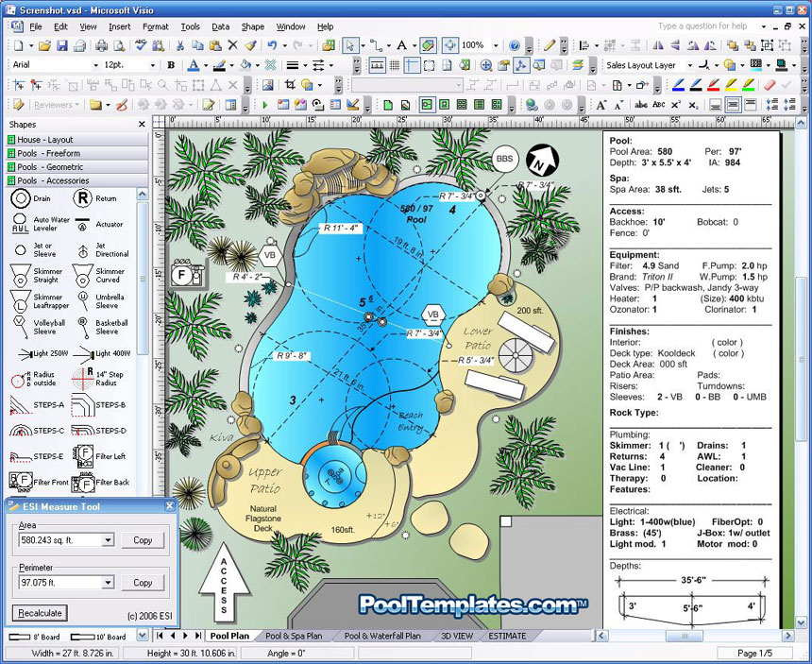
Task: Open the Shape menu
Action: click(x=253, y=26)
